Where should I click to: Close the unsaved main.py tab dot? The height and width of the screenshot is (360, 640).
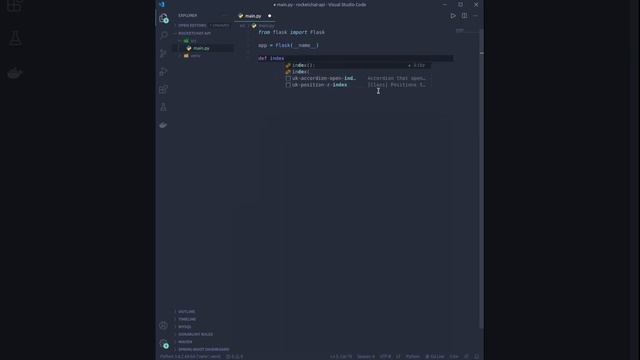tap(269, 16)
